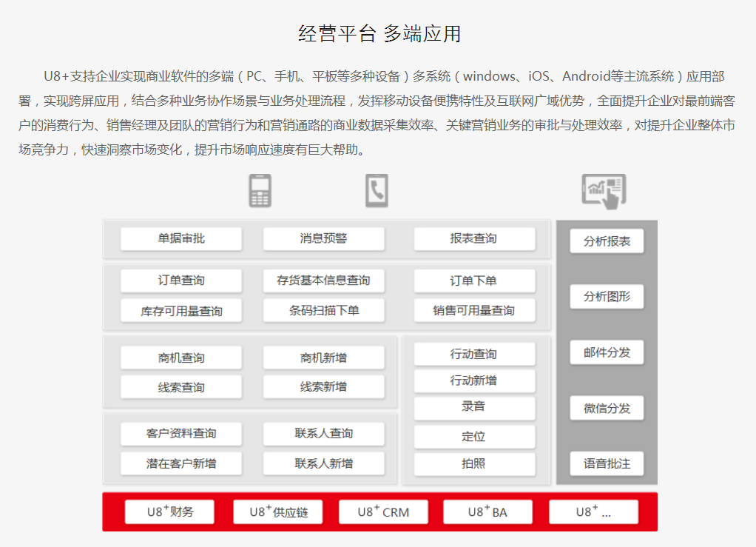Click the tablet phone-call icon
Viewport: 756px width, 547px height.
(377, 191)
